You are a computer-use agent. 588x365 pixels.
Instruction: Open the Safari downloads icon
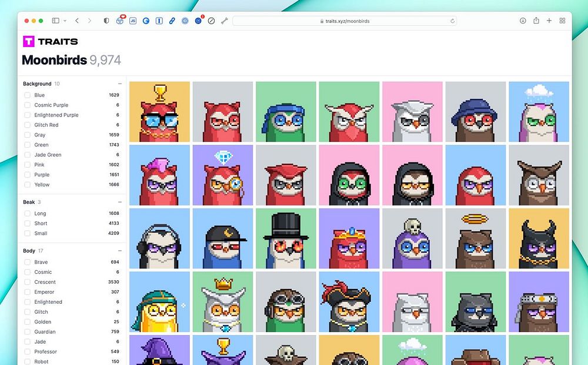pyautogui.click(x=523, y=21)
